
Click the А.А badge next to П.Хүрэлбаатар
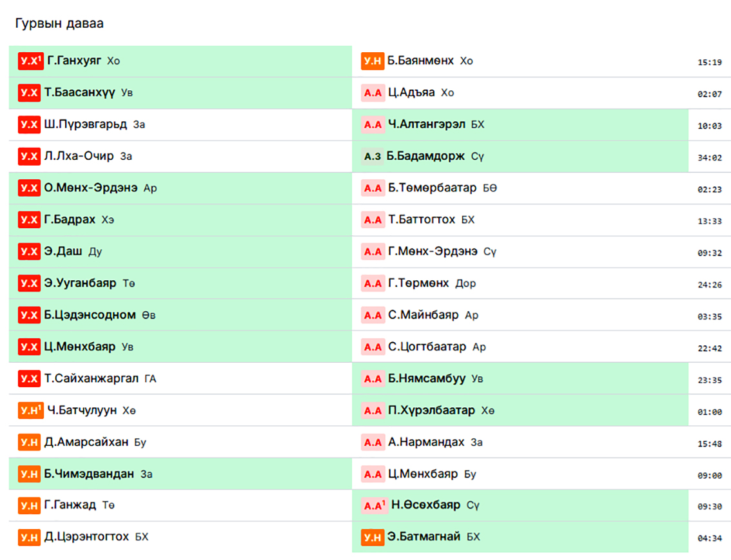point(373,410)
